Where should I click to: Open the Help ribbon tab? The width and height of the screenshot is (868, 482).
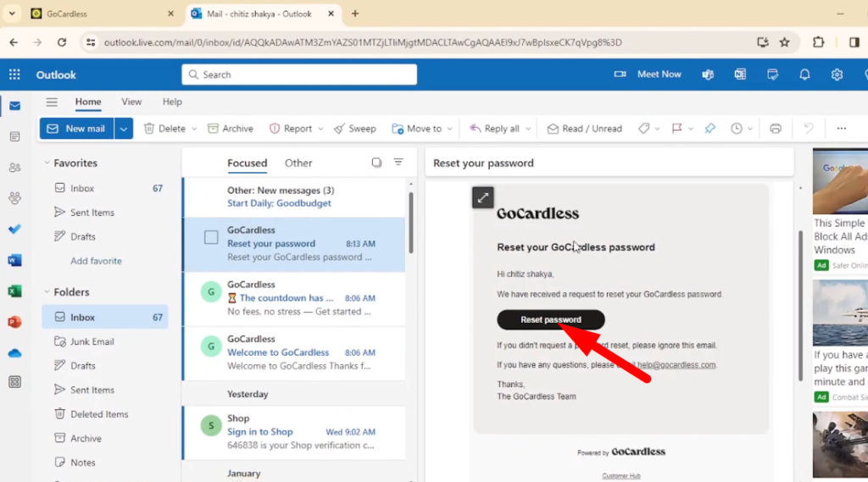coord(172,102)
